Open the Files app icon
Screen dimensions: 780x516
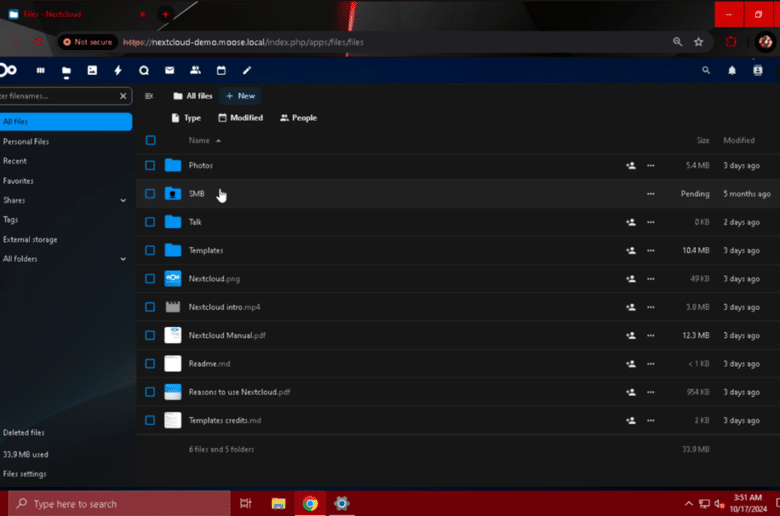(66, 71)
